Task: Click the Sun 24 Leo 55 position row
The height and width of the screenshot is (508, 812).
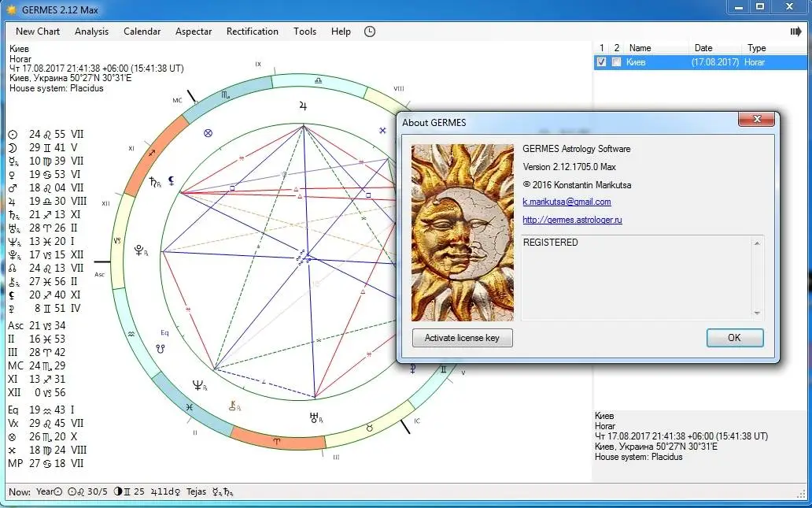Action: (46, 134)
